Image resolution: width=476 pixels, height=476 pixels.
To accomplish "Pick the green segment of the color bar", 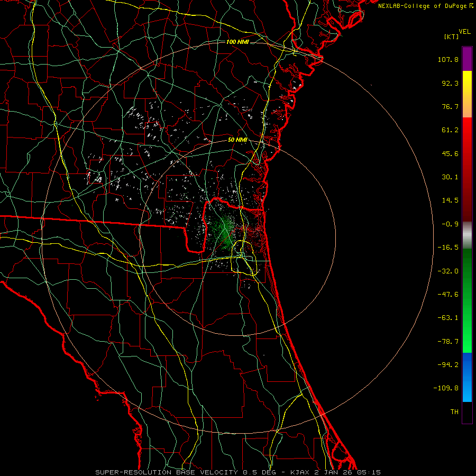I will click(x=467, y=300).
